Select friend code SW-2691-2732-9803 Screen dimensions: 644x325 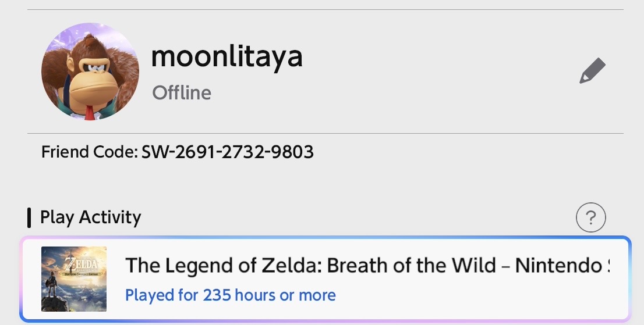point(228,152)
